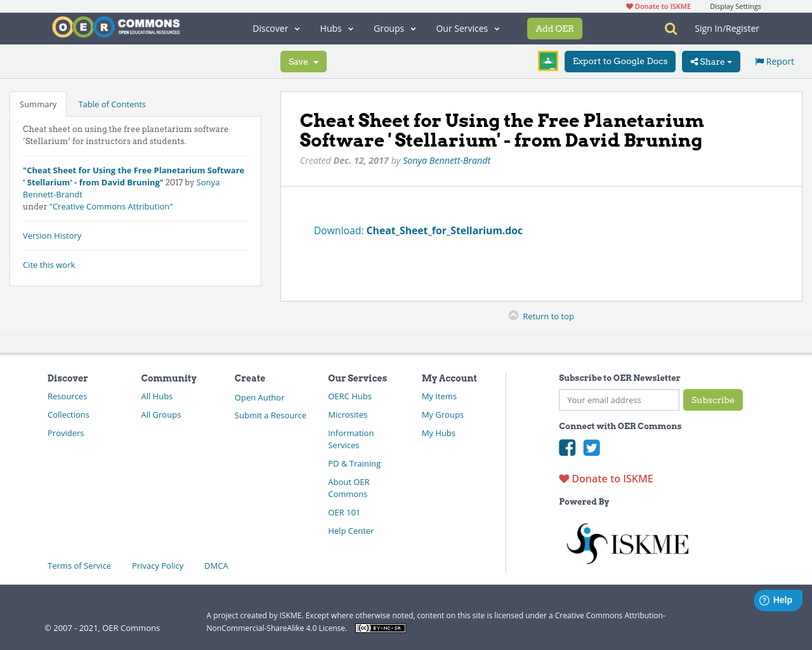Open the OER Commons Facebook page icon

[x=567, y=448]
